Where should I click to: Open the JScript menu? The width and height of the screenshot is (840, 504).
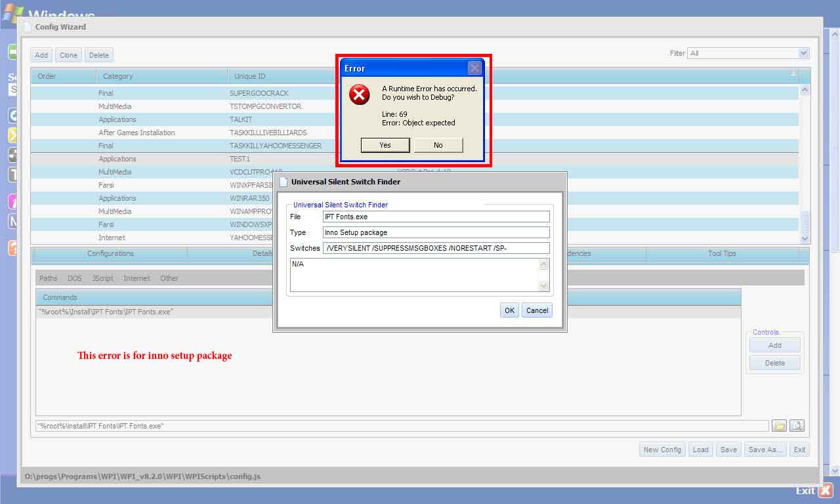coord(102,278)
